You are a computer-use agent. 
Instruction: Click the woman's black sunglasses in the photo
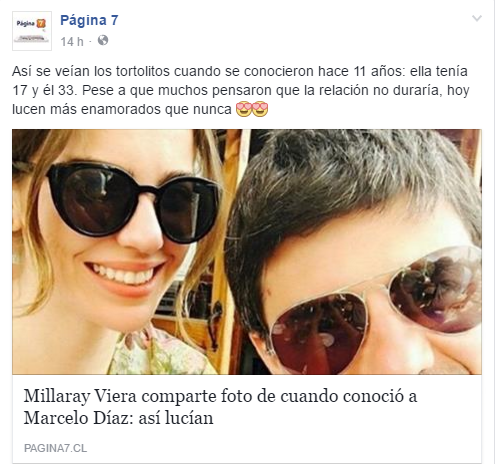tap(133, 203)
